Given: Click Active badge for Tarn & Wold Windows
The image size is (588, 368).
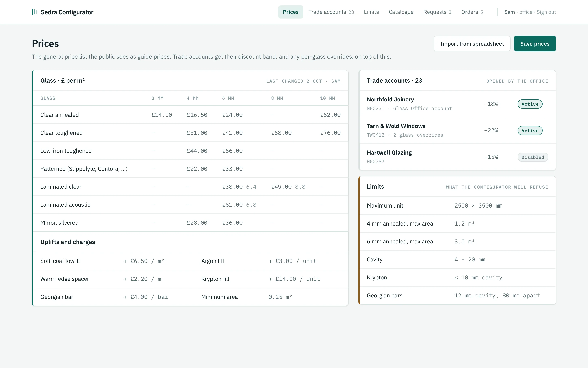Looking at the screenshot, I should click(x=530, y=131).
